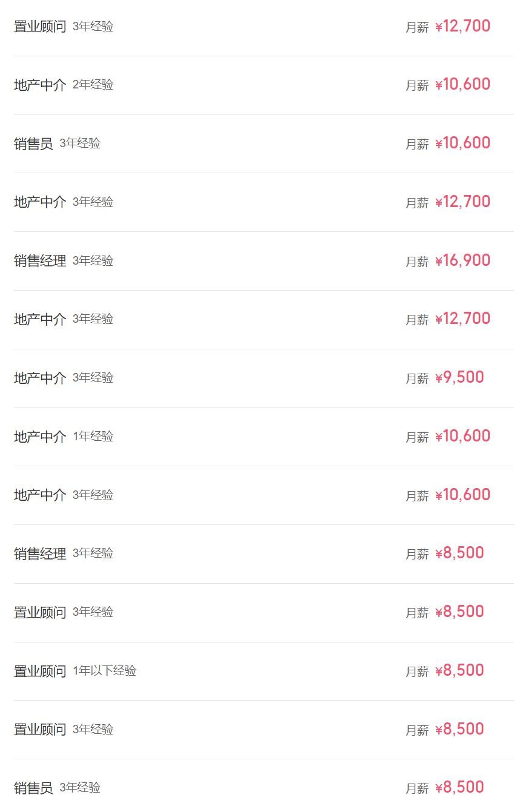Open the 销售经理 listing paying ¥8,500
Screen dimensions: 514x812
[40, 554]
